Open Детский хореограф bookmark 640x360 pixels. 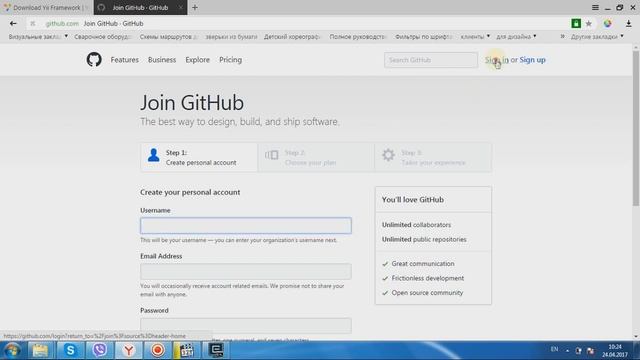click(291, 37)
